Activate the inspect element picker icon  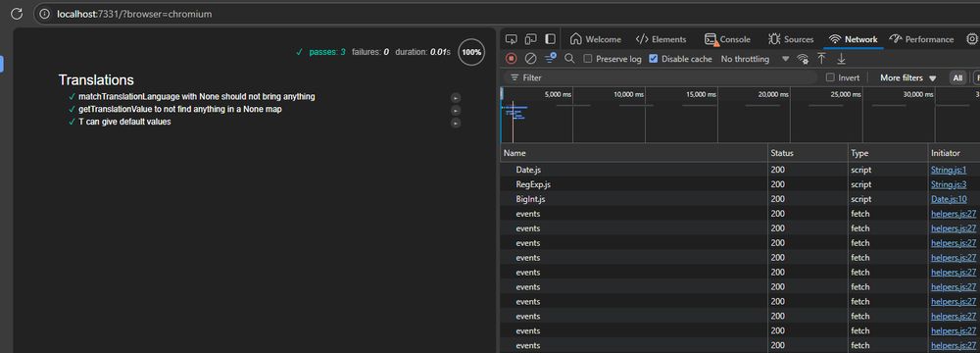click(x=512, y=39)
